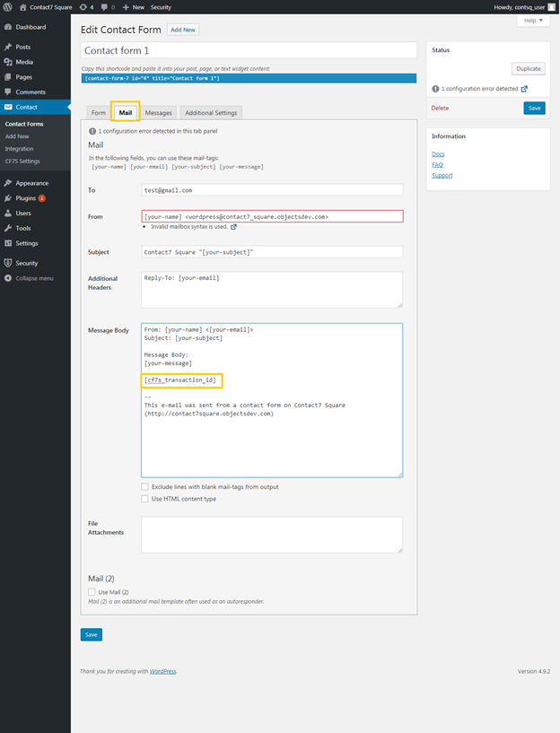
Task: Open the updates icon showing 4
Action: click(x=86, y=7)
